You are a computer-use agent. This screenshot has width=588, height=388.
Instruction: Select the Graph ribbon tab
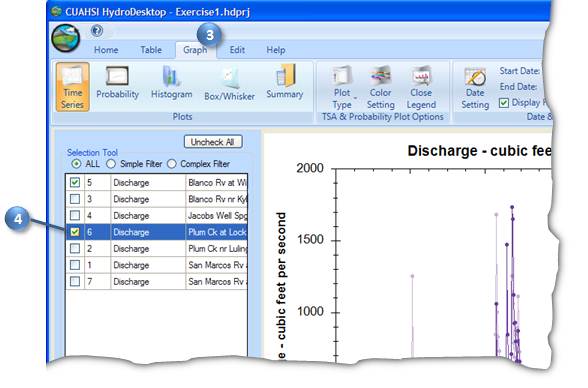[195, 50]
